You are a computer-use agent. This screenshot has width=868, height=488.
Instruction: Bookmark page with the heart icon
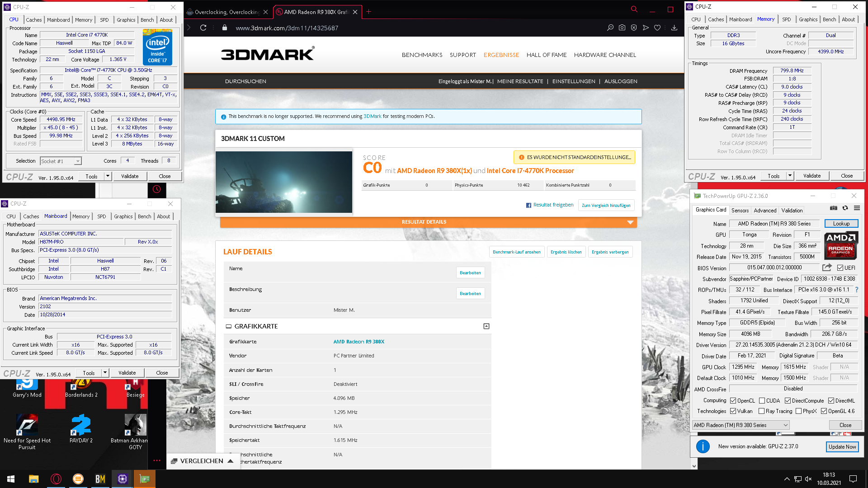pos(657,28)
